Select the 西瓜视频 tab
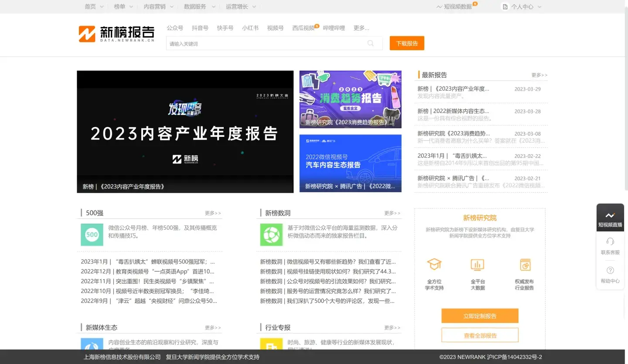 pyautogui.click(x=304, y=28)
